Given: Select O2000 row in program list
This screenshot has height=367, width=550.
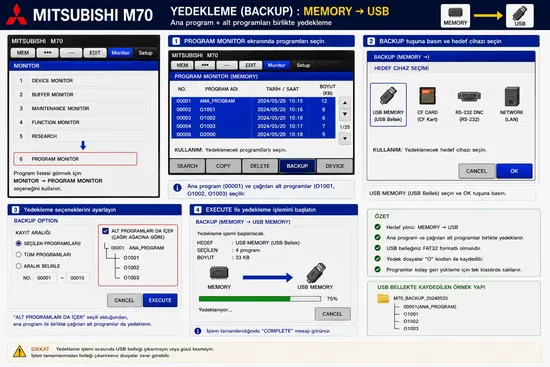Looking at the screenshot, I should (x=253, y=134).
